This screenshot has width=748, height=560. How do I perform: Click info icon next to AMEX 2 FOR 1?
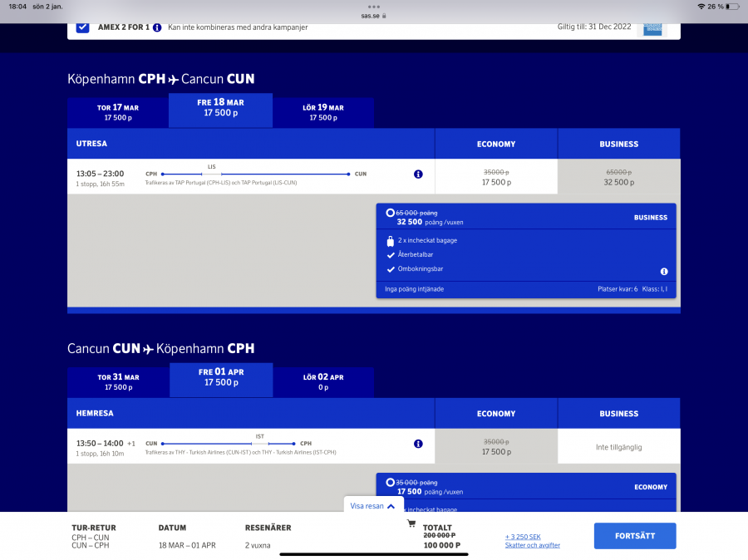(x=157, y=27)
